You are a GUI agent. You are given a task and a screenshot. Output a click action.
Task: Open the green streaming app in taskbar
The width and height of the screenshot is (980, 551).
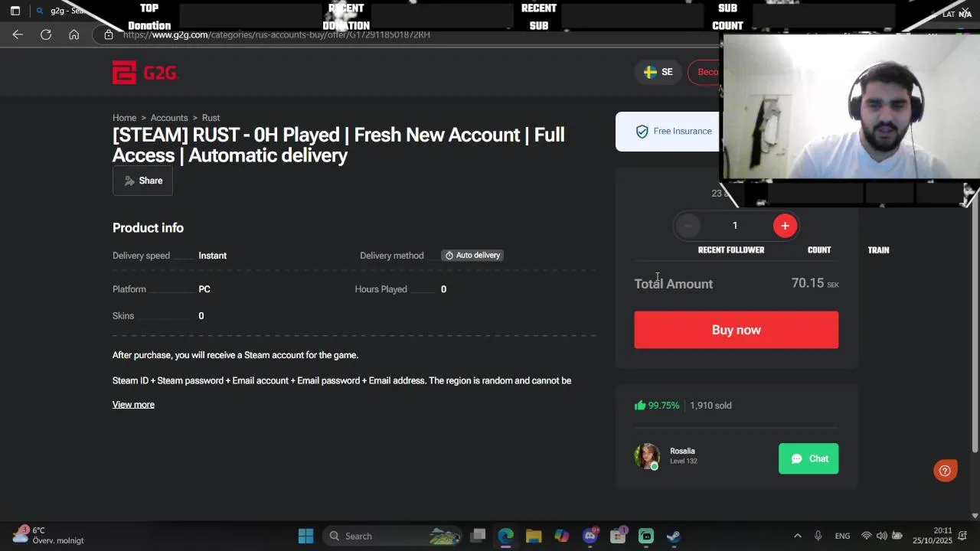[646, 536]
